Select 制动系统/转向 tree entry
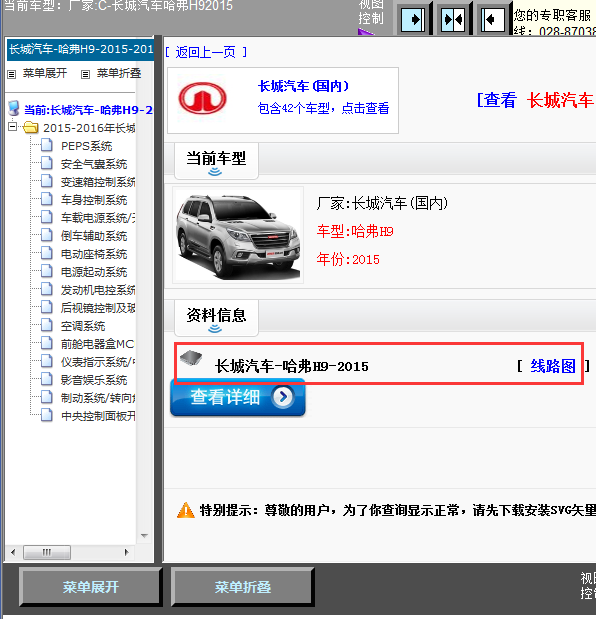This screenshot has height=619, width=596. pyautogui.click(x=98, y=398)
